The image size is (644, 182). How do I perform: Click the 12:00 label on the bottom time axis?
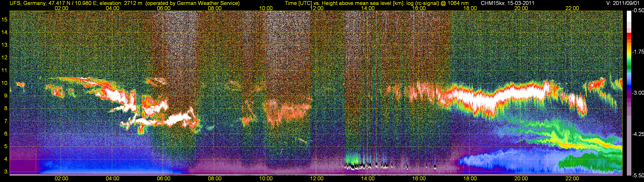317,179
